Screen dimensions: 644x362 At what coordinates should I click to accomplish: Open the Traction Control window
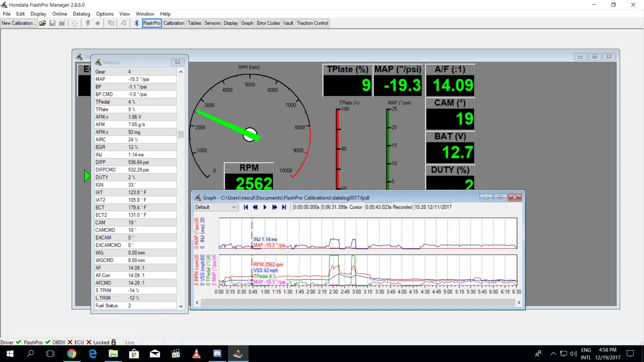click(x=312, y=23)
